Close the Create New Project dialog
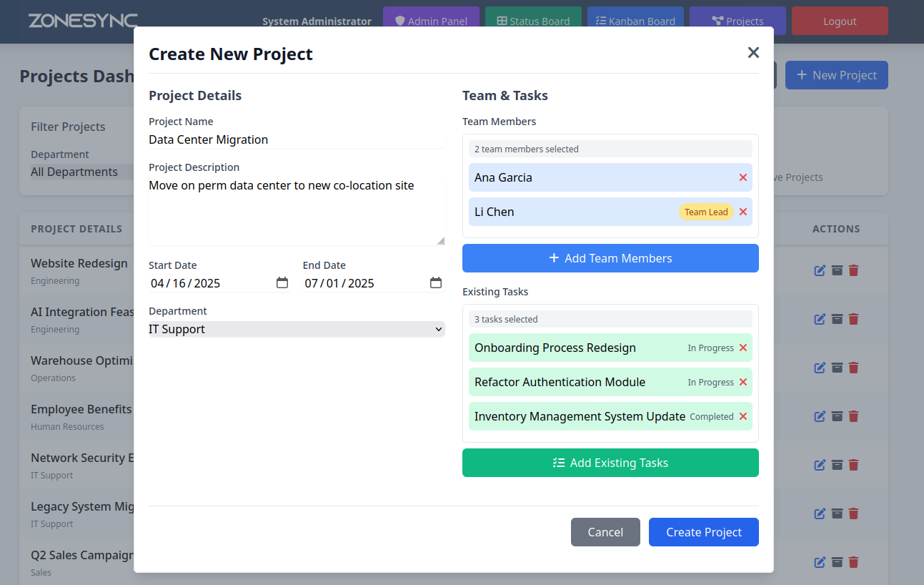This screenshot has height=585, width=924. pyautogui.click(x=753, y=52)
